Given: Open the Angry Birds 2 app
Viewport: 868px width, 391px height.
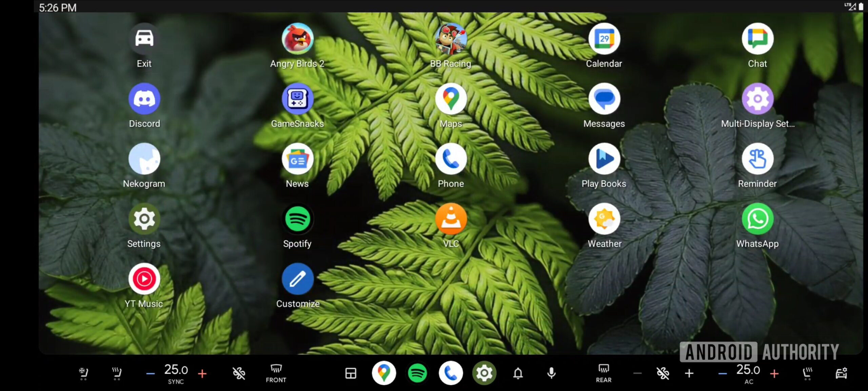Looking at the screenshot, I should click(297, 39).
